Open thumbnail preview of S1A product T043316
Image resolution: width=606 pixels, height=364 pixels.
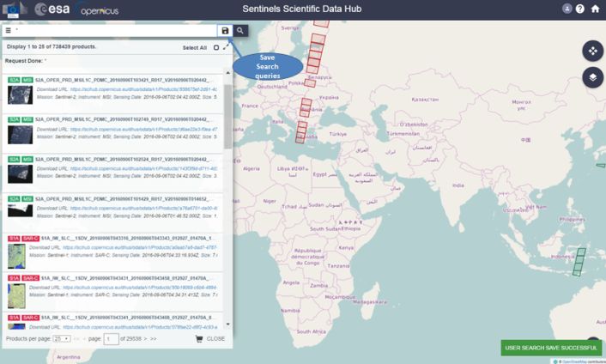(x=16, y=256)
